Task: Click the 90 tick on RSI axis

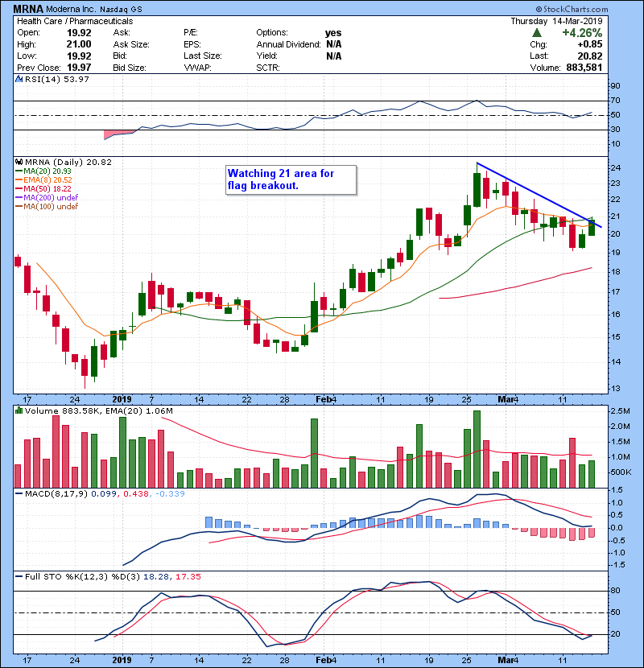Action: [616, 85]
